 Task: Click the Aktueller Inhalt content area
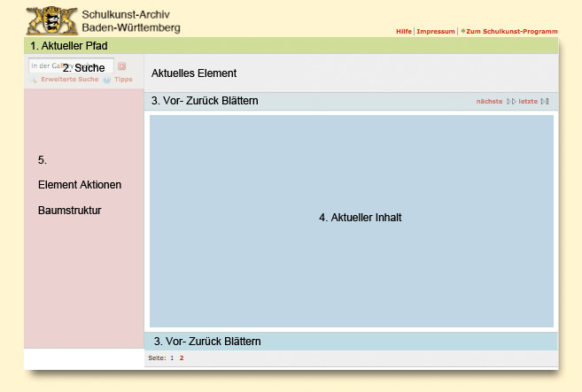(352, 221)
